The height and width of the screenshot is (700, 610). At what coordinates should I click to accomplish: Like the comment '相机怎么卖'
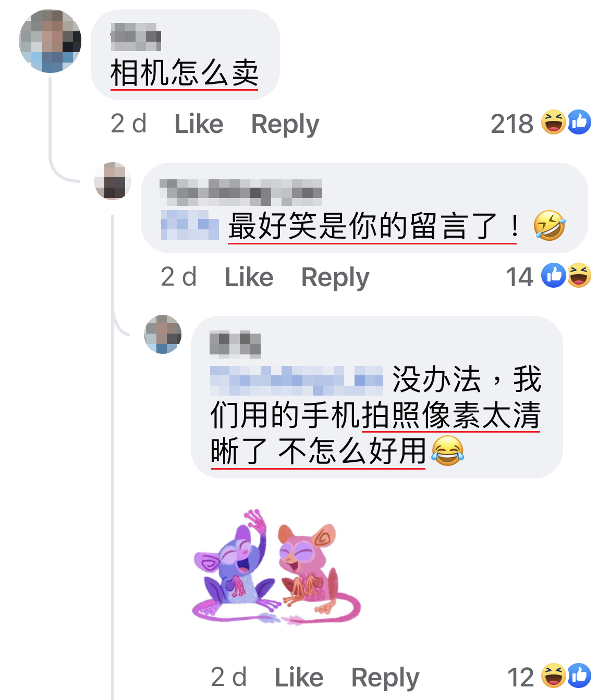click(x=199, y=124)
